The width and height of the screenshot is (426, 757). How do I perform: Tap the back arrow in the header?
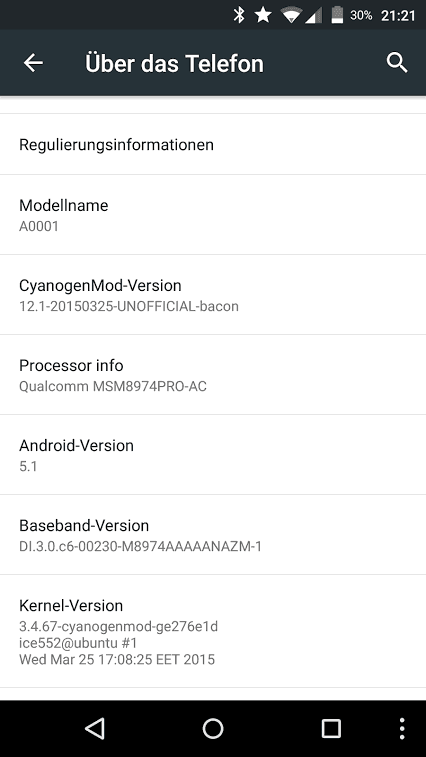point(33,63)
